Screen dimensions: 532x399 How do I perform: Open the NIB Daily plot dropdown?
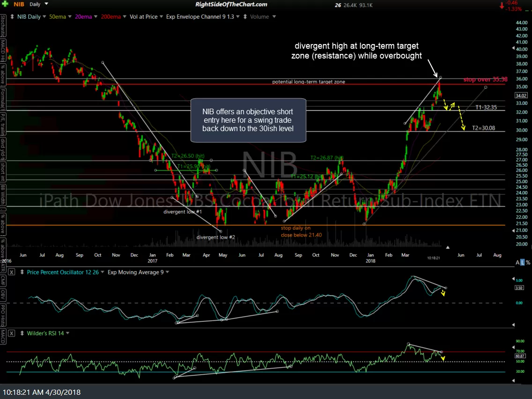coord(44,16)
